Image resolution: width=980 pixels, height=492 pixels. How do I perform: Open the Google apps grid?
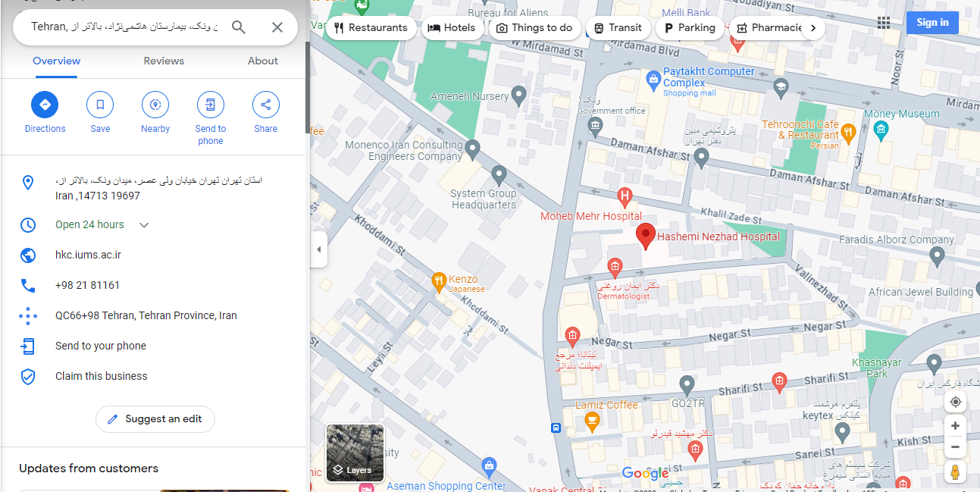point(884,23)
